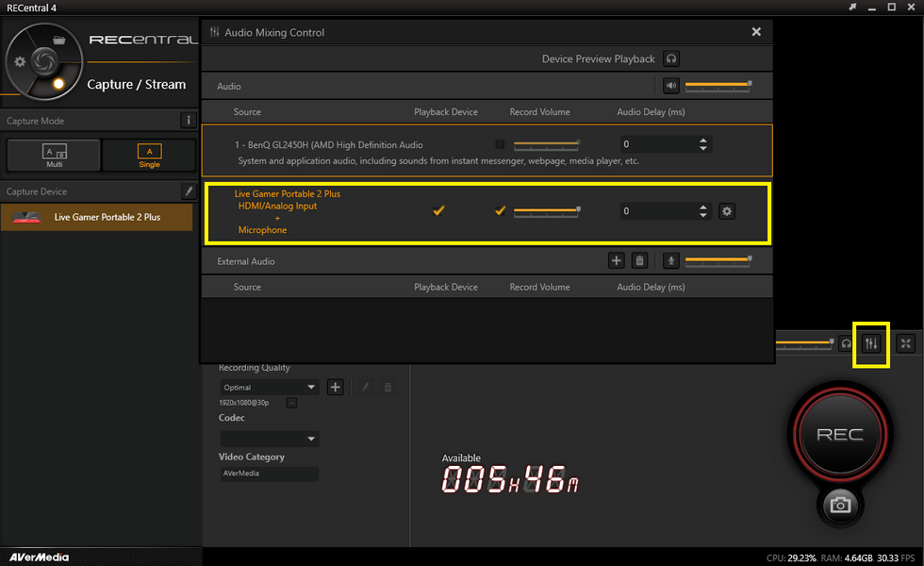Open the settings gear on the RECentral dial
The width and height of the screenshot is (924, 566).
[20, 62]
